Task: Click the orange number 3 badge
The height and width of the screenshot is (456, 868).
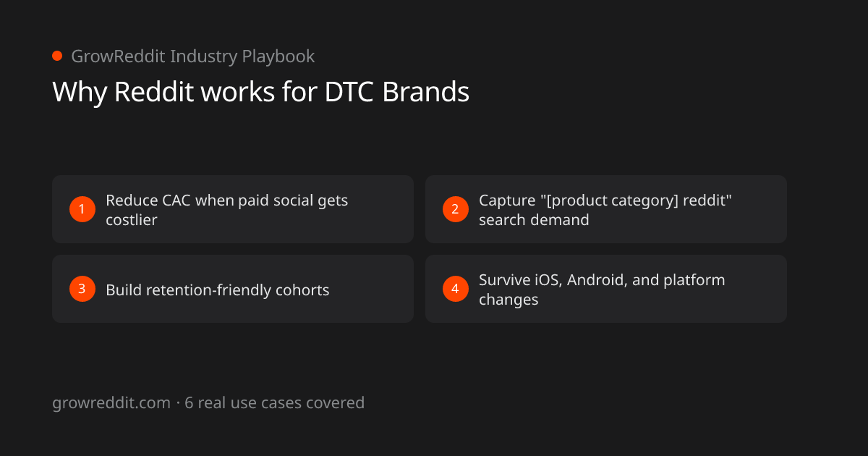Action: [82, 289]
